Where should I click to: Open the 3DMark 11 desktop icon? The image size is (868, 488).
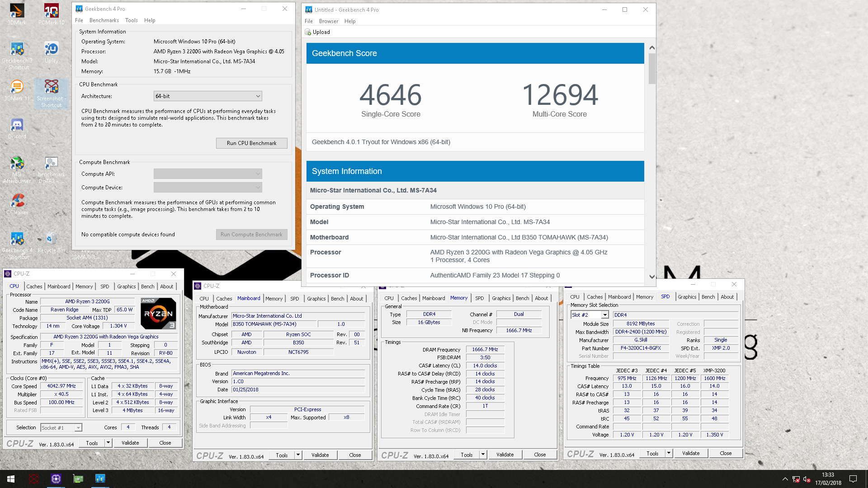click(x=17, y=90)
